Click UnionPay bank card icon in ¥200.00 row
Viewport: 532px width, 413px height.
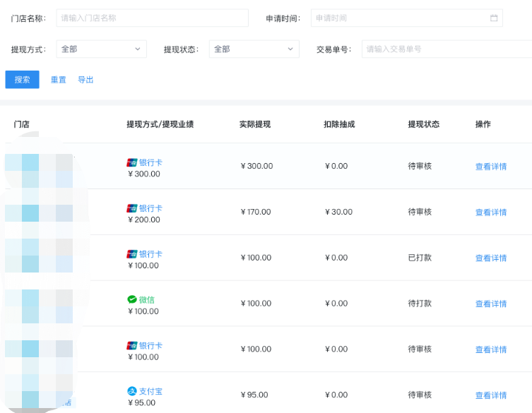coord(131,208)
